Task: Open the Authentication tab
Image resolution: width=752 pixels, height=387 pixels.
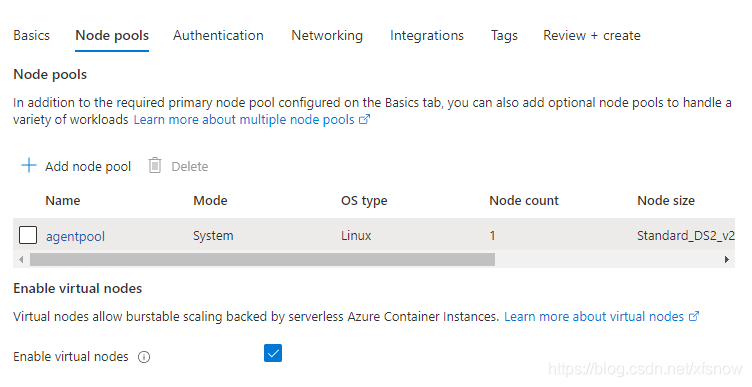Action: pos(218,35)
